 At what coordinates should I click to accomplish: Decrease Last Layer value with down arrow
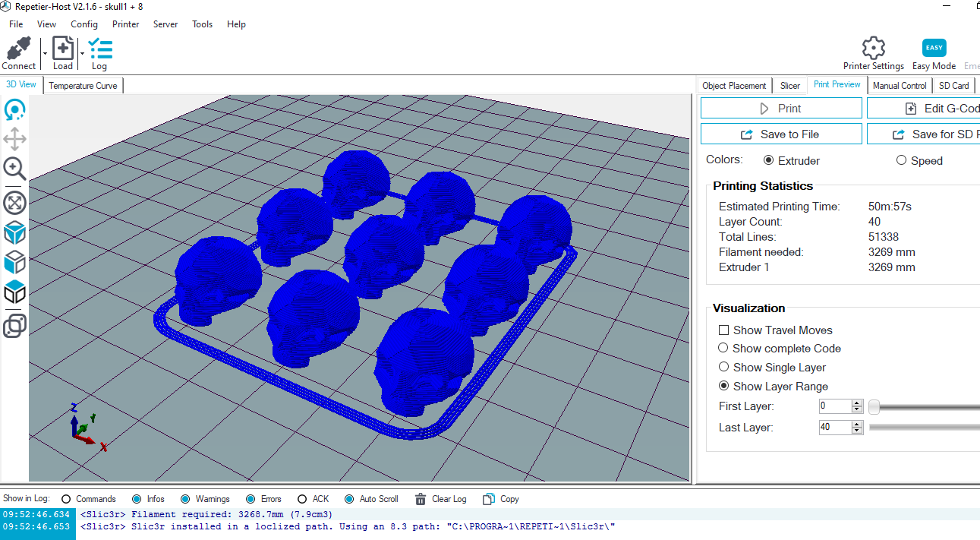click(x=858, y=431)
